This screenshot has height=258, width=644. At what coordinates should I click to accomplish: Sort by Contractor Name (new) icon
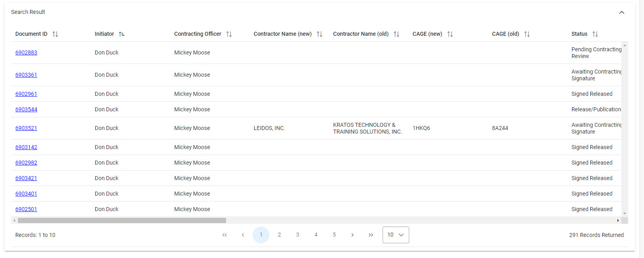319,34
